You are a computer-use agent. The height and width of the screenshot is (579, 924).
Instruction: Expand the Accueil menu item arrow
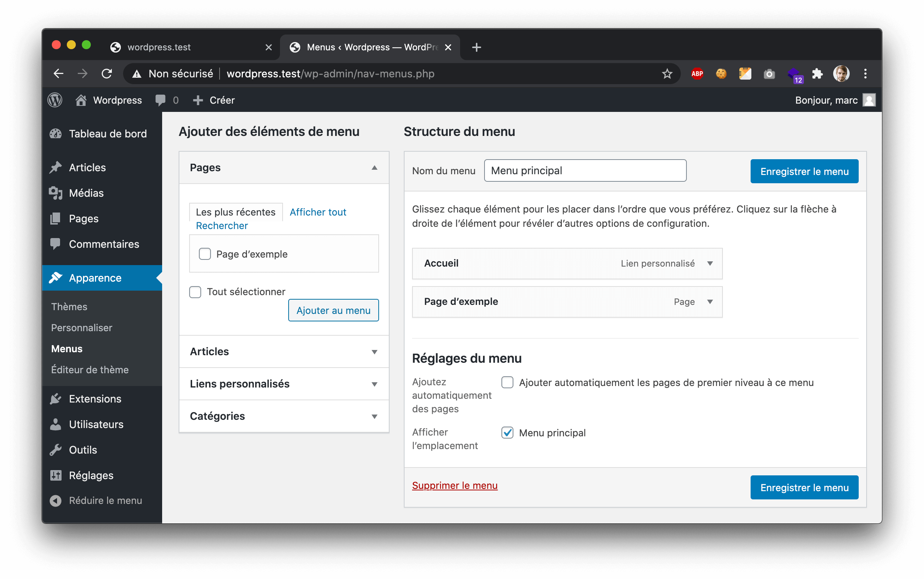pyautogui.click(x=710, y=264)
